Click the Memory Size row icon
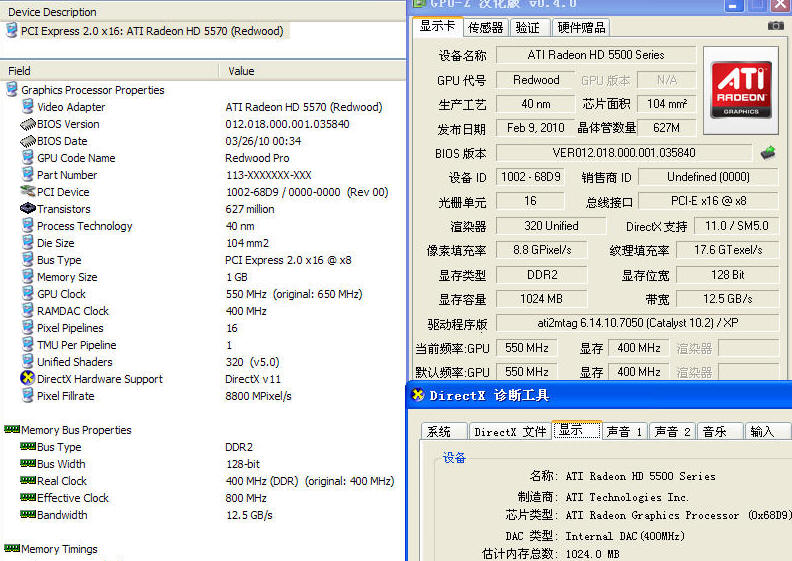This screenshot has width=792, height=561. pos(28,277)
